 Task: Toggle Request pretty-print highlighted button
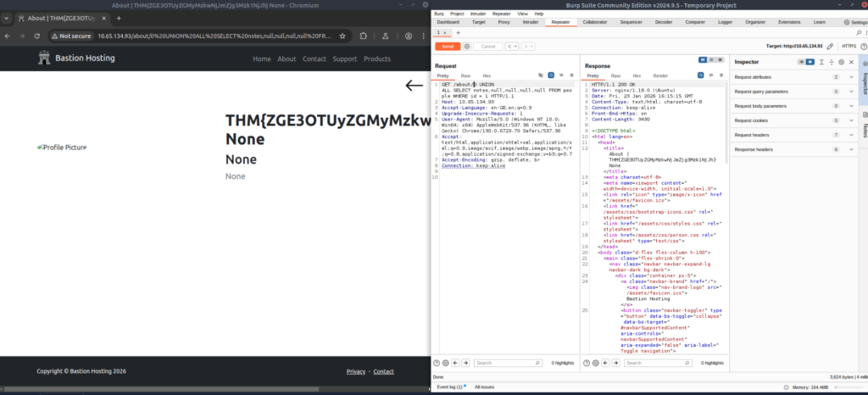[551, 75]
